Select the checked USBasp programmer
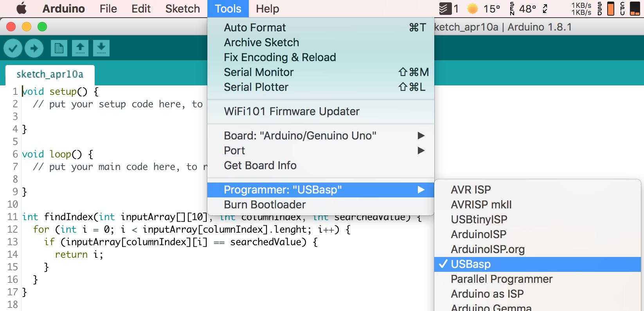 [x=471, y=264]
